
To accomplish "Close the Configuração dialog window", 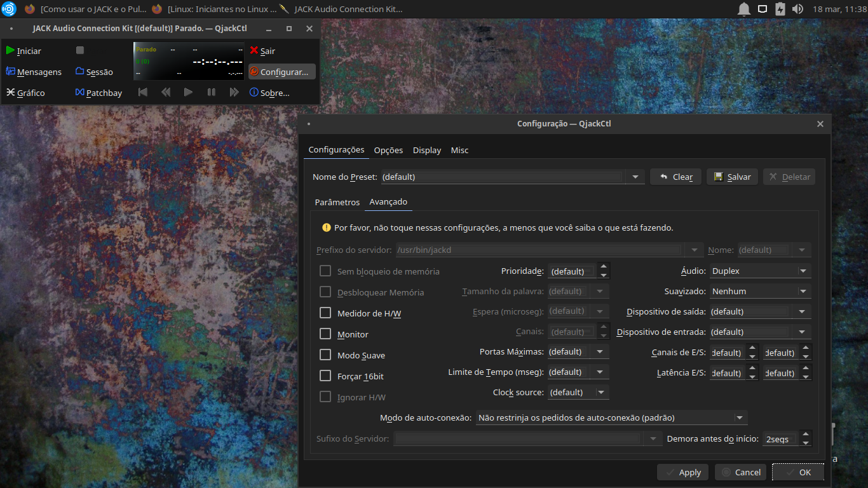I will pos(820,124).
